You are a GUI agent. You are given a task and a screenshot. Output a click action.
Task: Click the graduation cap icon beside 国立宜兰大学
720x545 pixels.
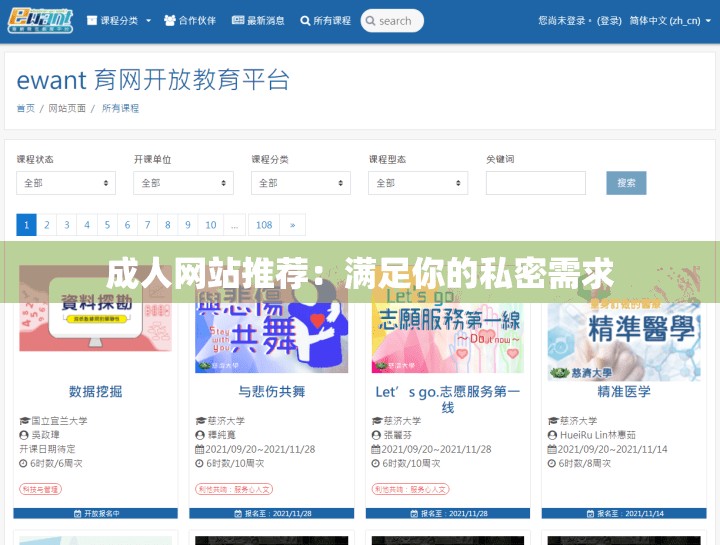24,421
